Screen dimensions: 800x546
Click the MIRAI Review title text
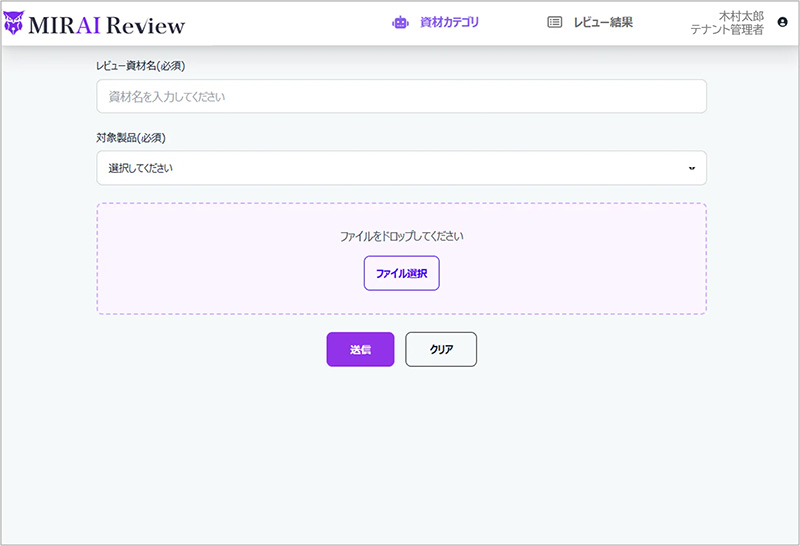pyautogui.click(x=106, y=24)
